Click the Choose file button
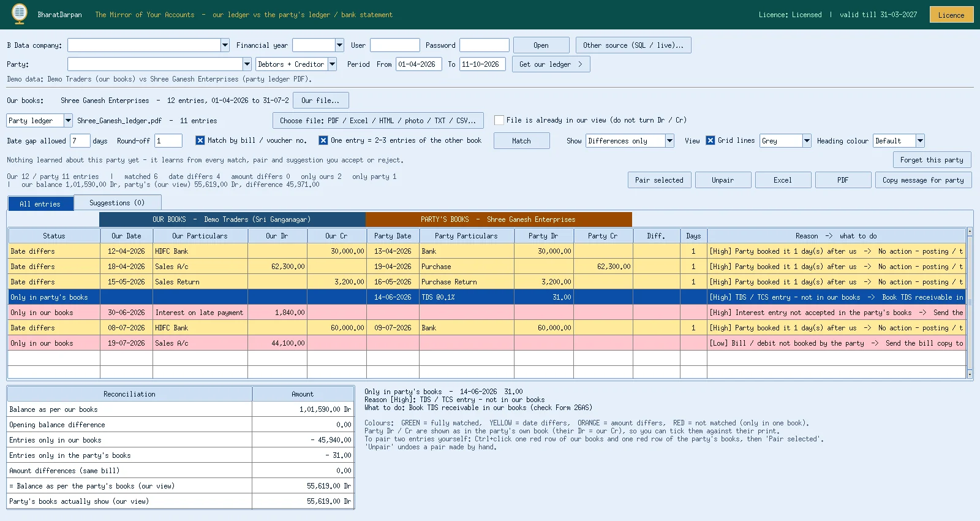Viewport: 980px width, 521px height. 378,121
